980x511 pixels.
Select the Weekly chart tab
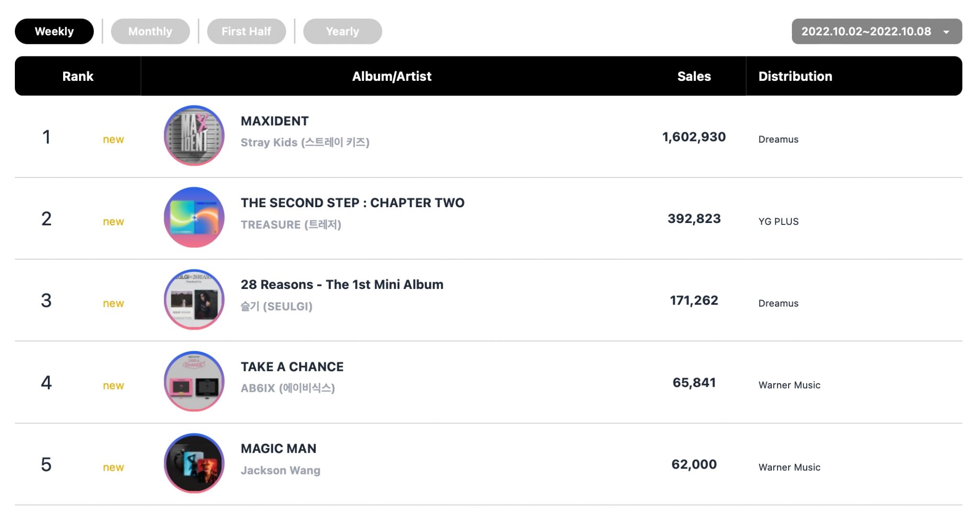pyautogui.click(x=54, y=31)
